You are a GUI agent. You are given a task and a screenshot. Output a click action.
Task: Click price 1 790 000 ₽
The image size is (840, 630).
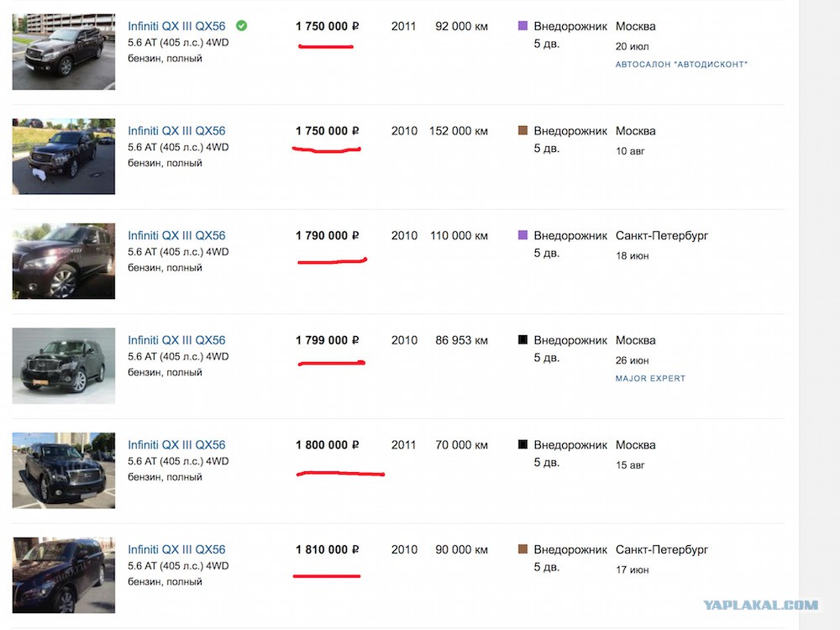pos(328,235)
